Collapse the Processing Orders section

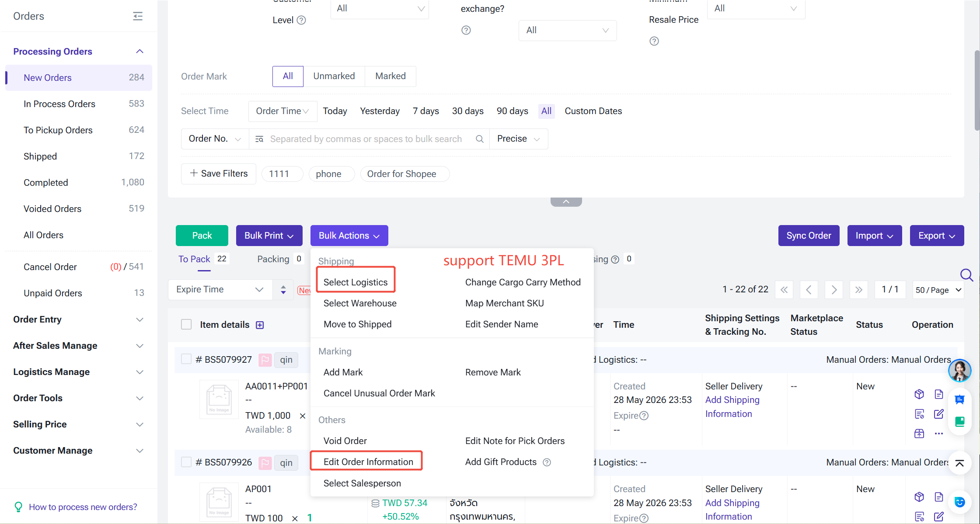point(140,52)
